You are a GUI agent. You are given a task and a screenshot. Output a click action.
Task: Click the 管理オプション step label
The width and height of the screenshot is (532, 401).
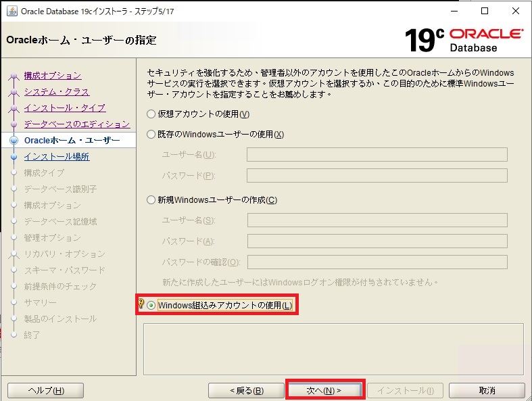pos(52,237)
